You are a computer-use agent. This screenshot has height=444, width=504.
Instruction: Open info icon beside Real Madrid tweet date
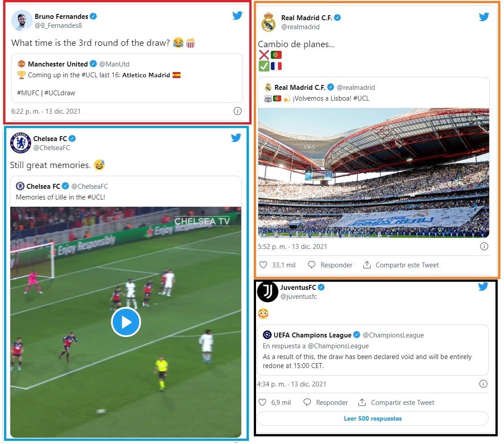[484, 246]
